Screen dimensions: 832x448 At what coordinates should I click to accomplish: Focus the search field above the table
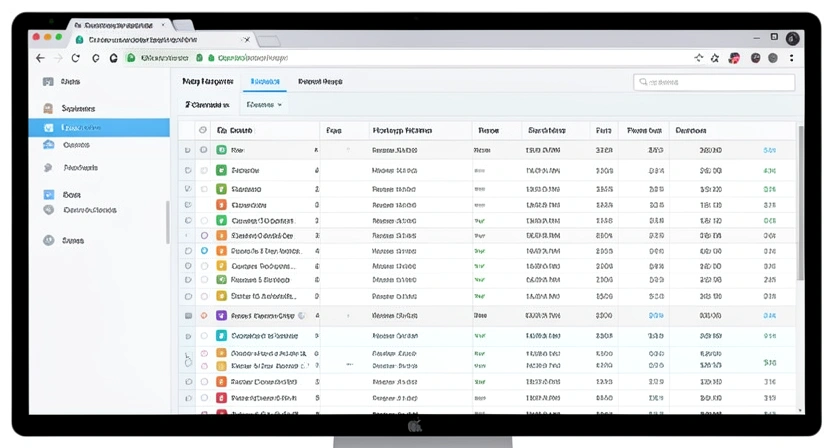[714, 82]
